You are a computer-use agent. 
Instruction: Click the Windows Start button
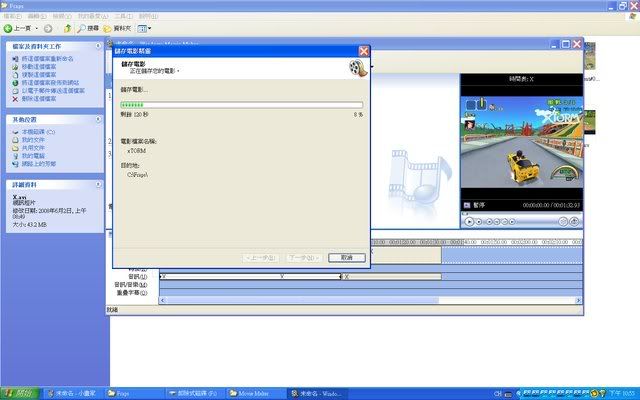[x=20, y=393]
